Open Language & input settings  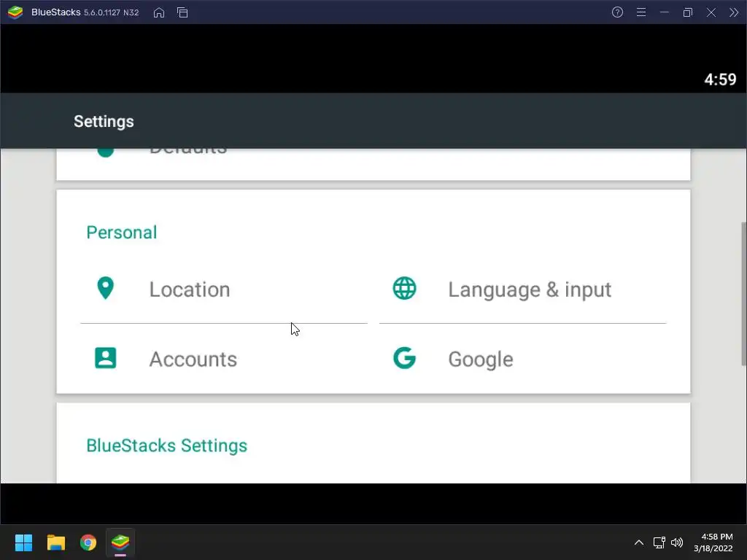(522, 289)
